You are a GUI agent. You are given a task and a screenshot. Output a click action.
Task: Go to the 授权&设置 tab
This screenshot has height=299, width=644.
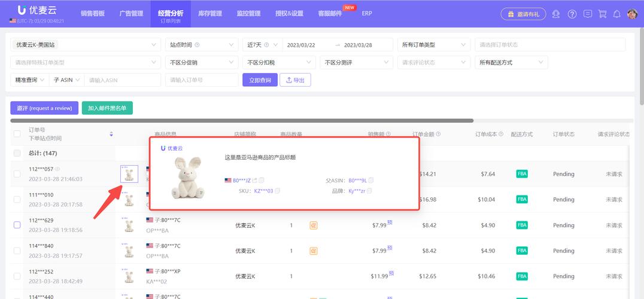click(x=289, y=14)
